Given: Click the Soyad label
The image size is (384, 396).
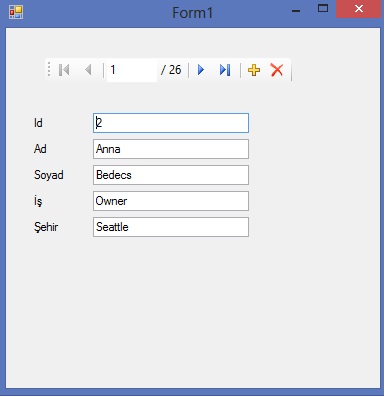Looking at the screenshot, I should pyautogui.click(x=49, y=175).
